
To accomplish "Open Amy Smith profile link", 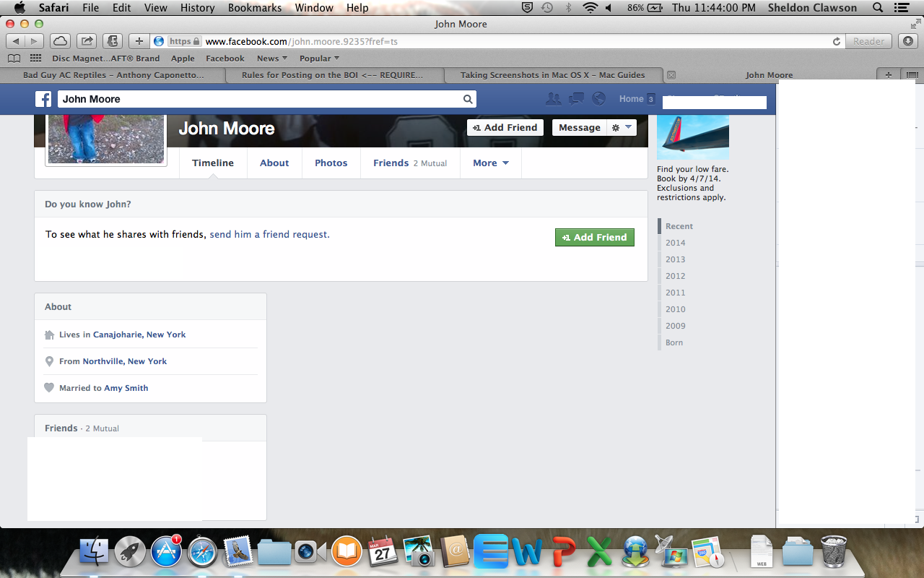I will 126,388.
